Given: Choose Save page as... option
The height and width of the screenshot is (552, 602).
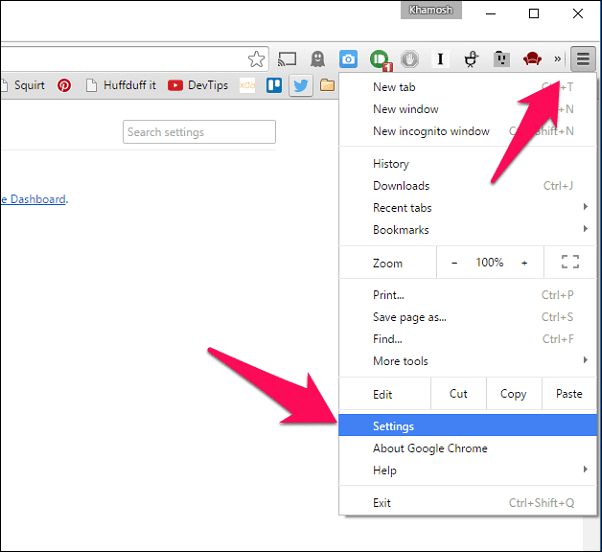Looking at the screenshot, I should 468,317.
